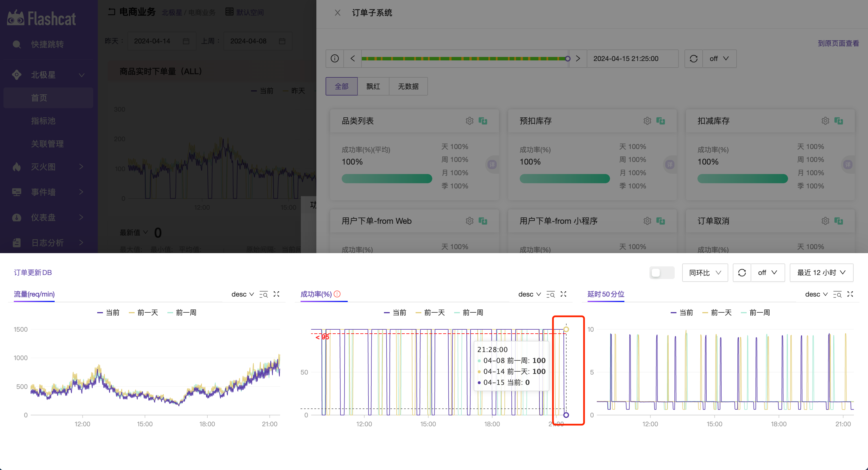868x470 pixels.
Task: Open the 最近 12 小时 time range dropdown
Action: click(x=821, y=273)
